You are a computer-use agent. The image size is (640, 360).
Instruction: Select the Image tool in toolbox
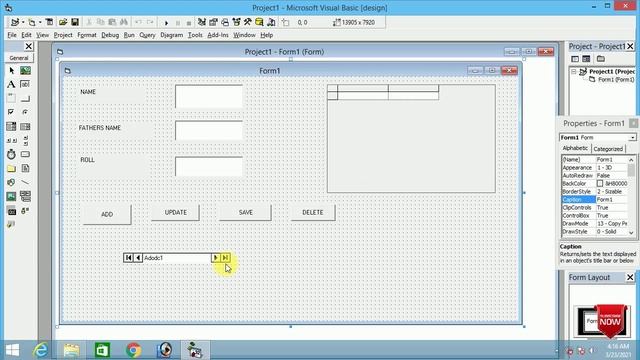[11, 196]
